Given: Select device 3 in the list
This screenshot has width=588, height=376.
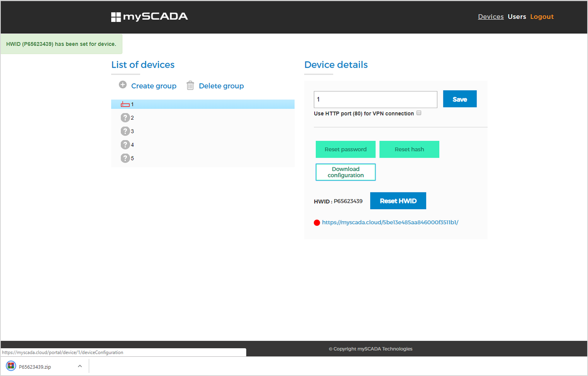Looking at the screenshot, I should click(203, 131).
